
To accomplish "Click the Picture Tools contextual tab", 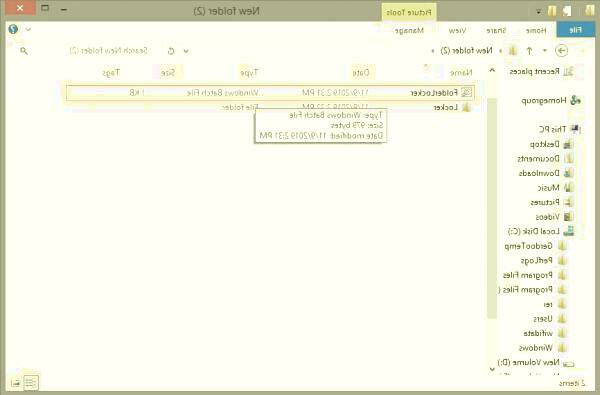I will (x=409, y=12).
